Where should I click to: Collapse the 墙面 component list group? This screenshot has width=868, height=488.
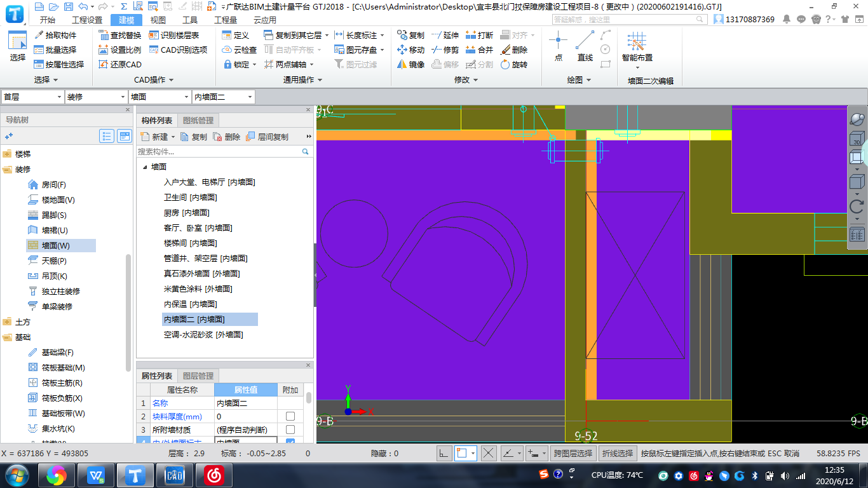point(145,166)
